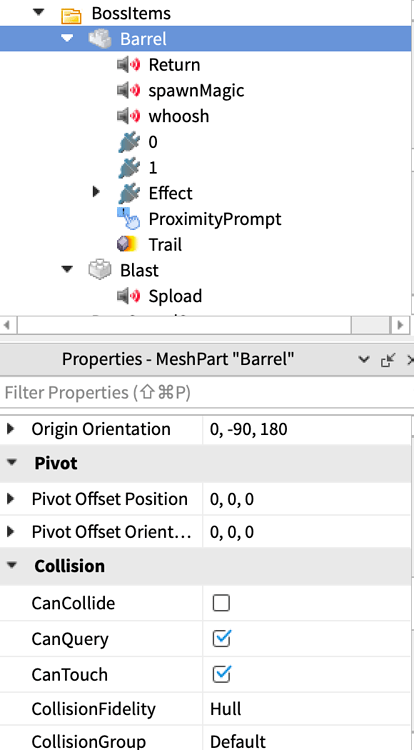Image resolution: width=414 pixels, height=750 pixels.
Task: Expand the Effect attachment node
Action: point(96,192)
